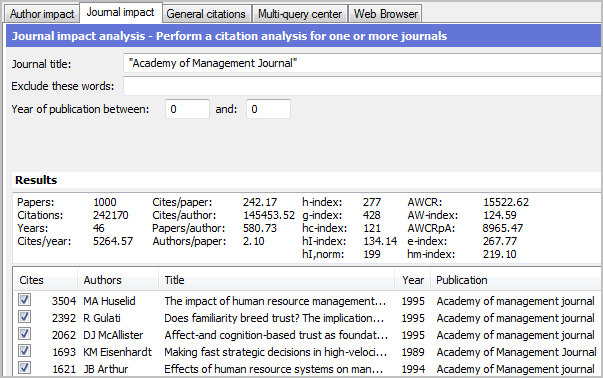The image size is (603, 378).
Task: Click the publication name in Huselid row
Action: (515, 301)
